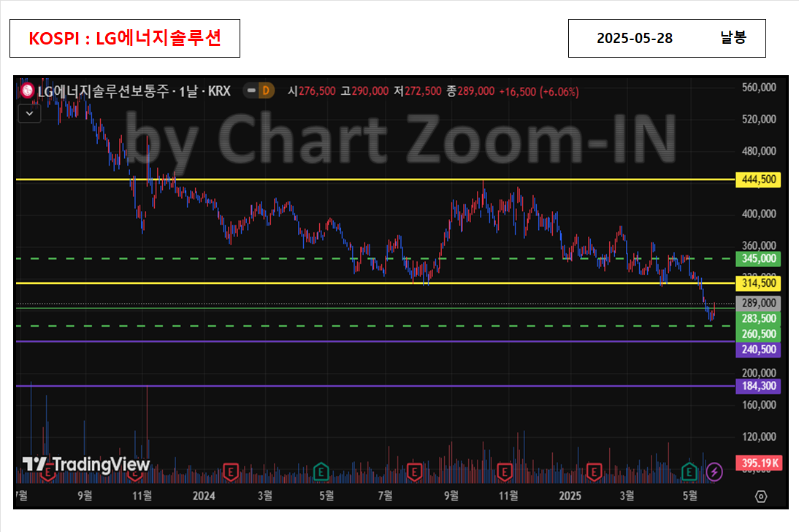Click the 2025 label on the time axis
This screenshot has width=799, height=532.
(x=570, y=496)
